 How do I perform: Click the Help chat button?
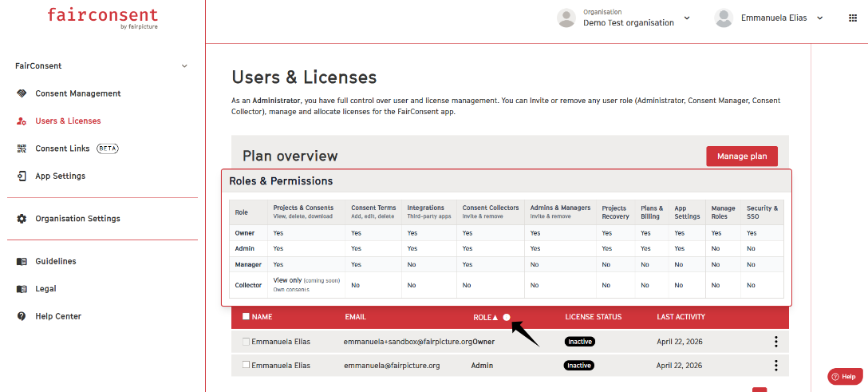pos(845,377)
